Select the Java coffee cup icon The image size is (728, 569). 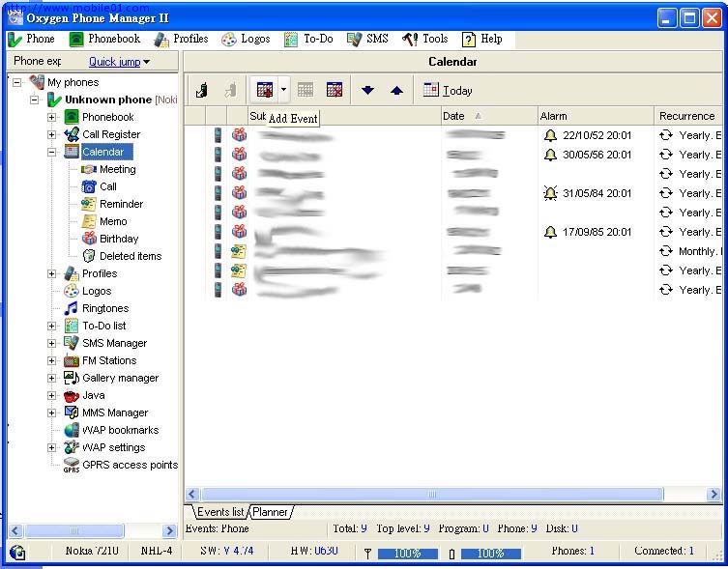click(71, 395)
